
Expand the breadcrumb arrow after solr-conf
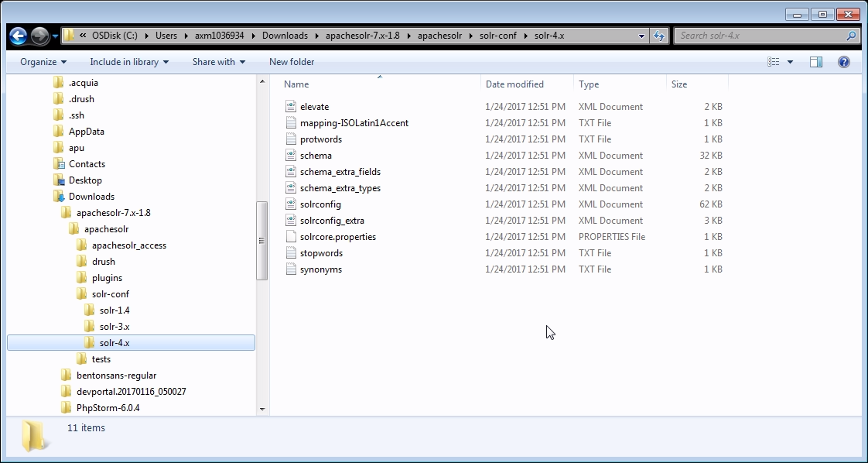click(x=526, y=36)
